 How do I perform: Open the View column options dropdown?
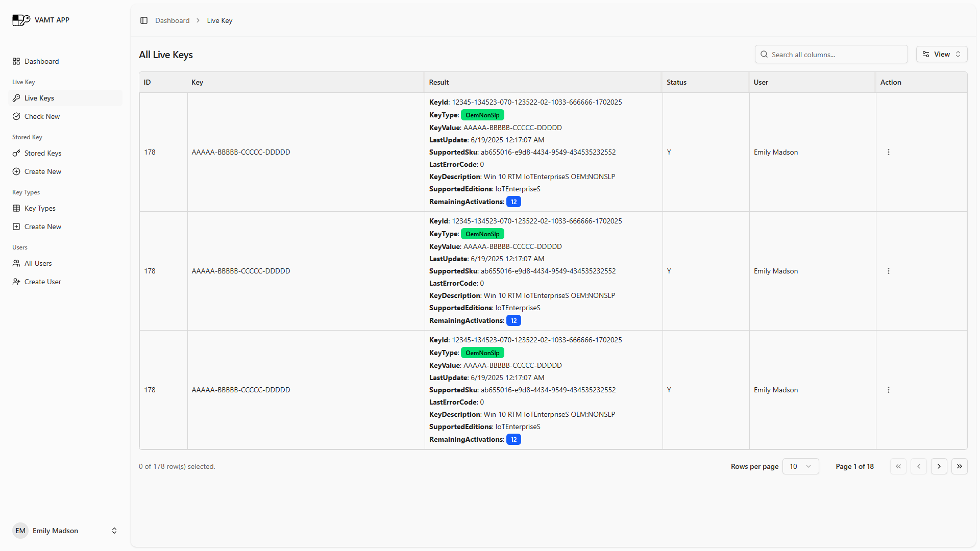coord(941,55)
